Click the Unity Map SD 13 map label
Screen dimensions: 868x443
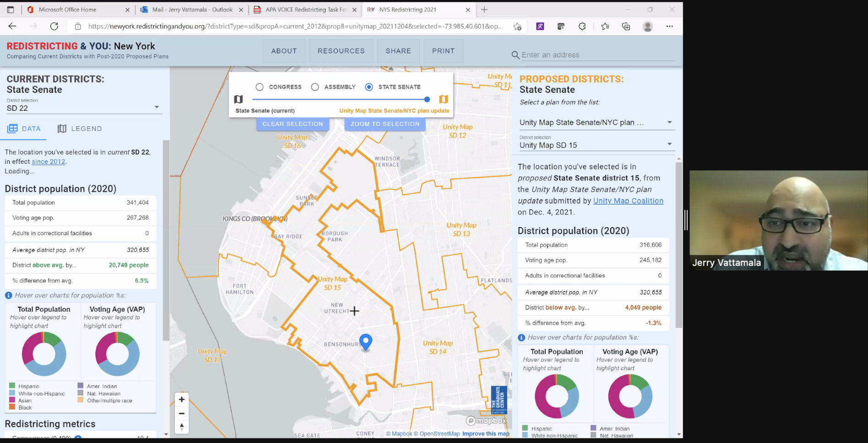pyautogui.click(x=461, y=229)
